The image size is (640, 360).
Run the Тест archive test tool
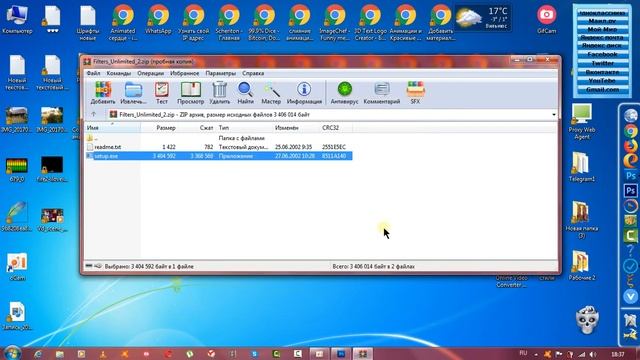point(162,93)
